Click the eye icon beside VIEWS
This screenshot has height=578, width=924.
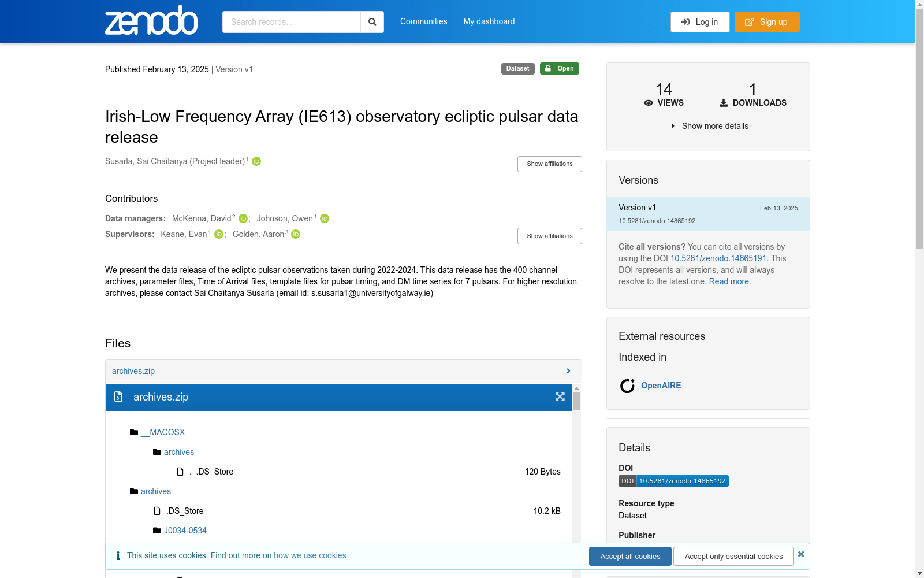click(x=649, y=103)
